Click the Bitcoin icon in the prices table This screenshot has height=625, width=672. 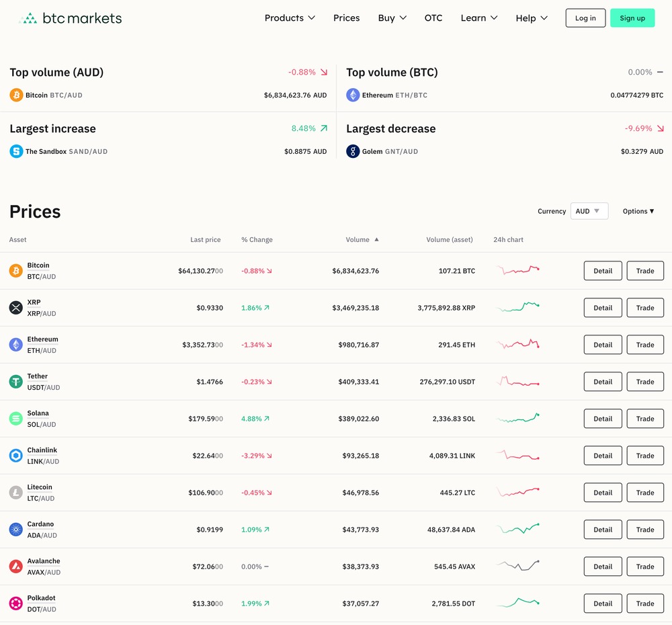click(x=16, y=271)
